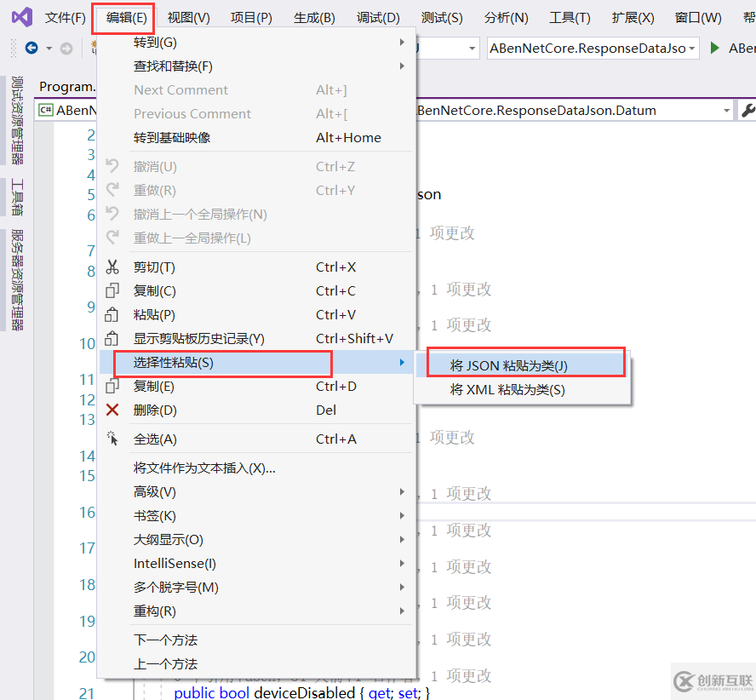Choose 显示剪贴板历史记录(Y)
The image size is (756, 700).
[x=256, y=338]
